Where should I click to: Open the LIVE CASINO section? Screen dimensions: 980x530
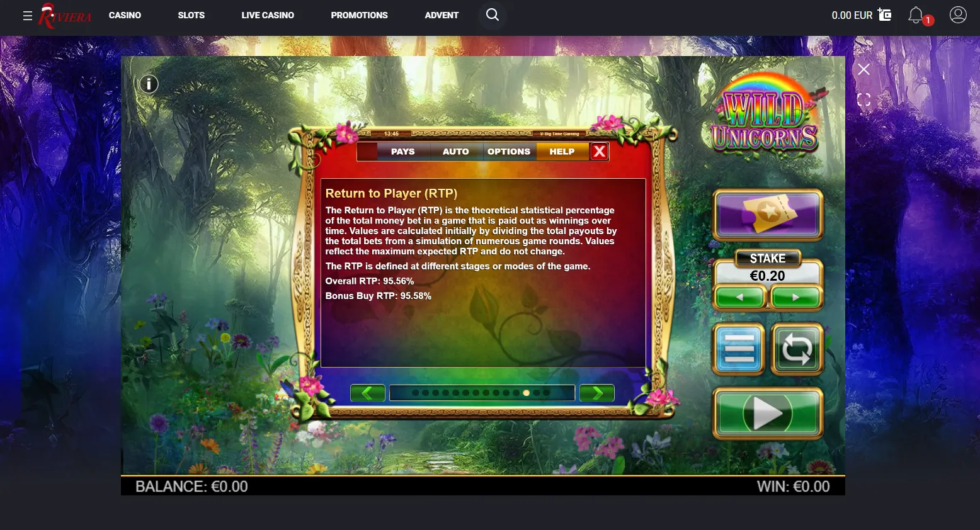coord(268,15)
